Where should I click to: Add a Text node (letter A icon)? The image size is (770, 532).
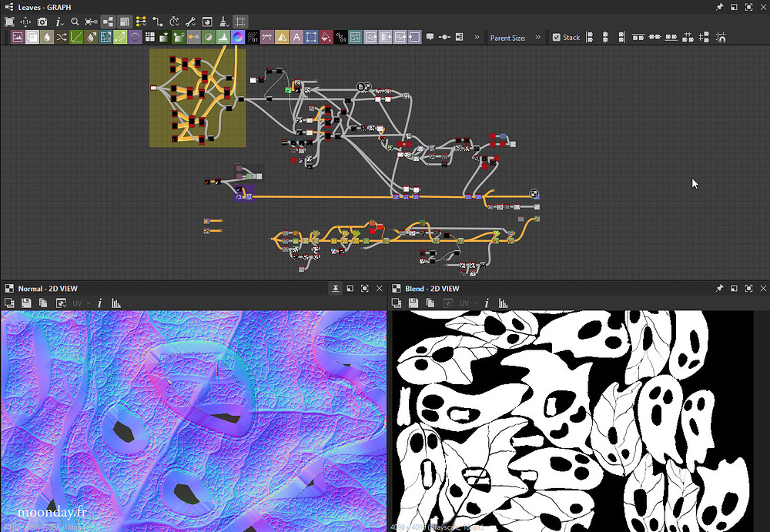pos(296,37)
